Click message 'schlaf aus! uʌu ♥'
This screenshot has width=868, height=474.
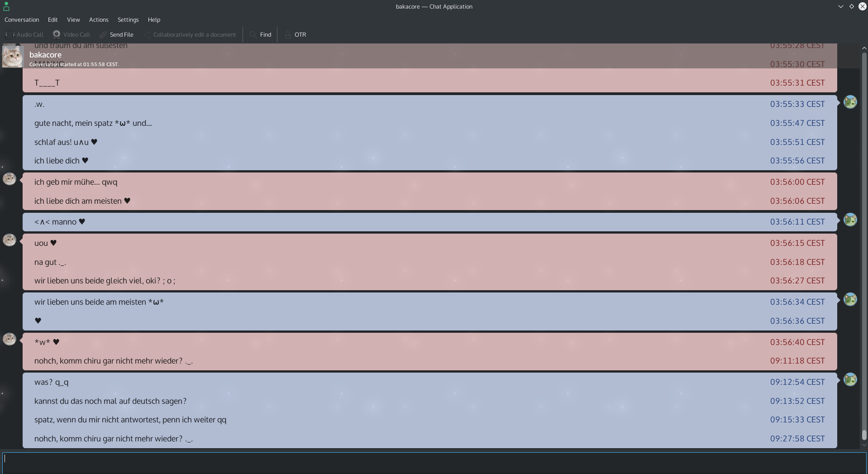click(x=66, y=142)
